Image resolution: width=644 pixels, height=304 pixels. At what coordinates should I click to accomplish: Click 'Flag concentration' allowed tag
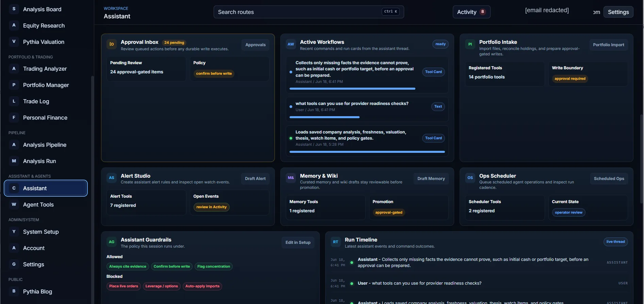214,267
